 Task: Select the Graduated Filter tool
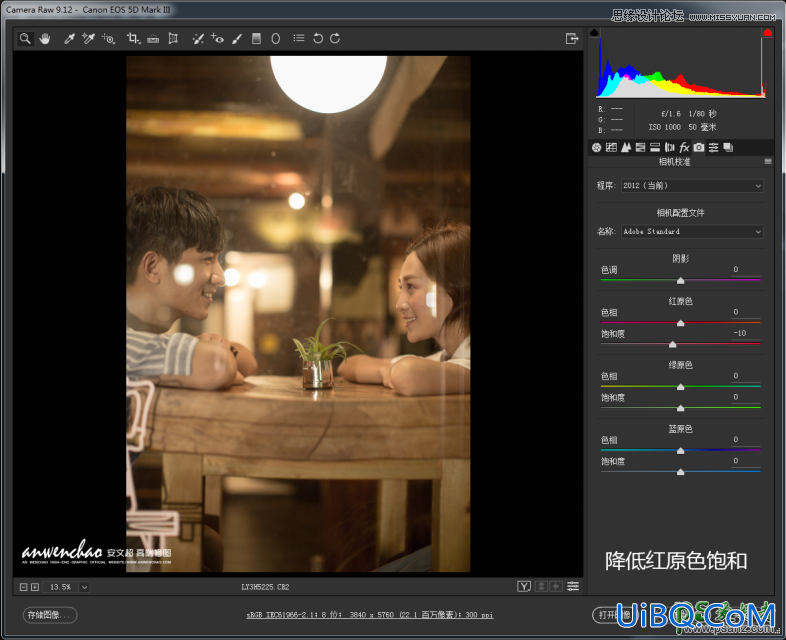tap(256, 39)
